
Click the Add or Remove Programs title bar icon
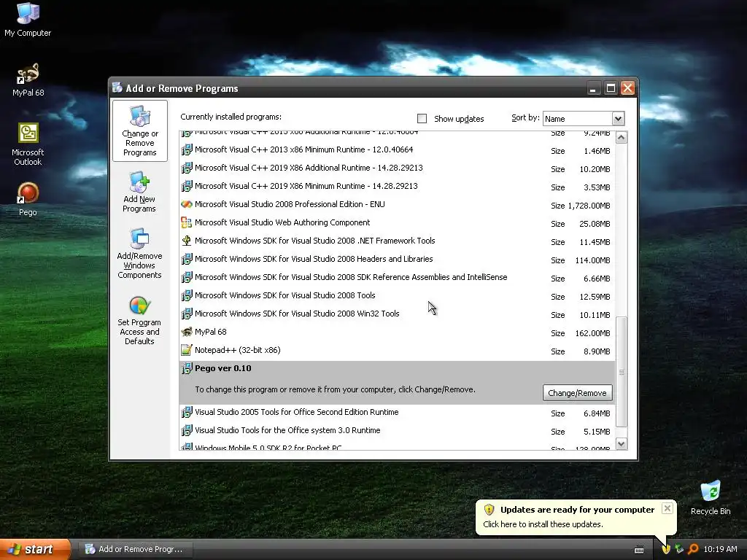click(x=117, y=87)
